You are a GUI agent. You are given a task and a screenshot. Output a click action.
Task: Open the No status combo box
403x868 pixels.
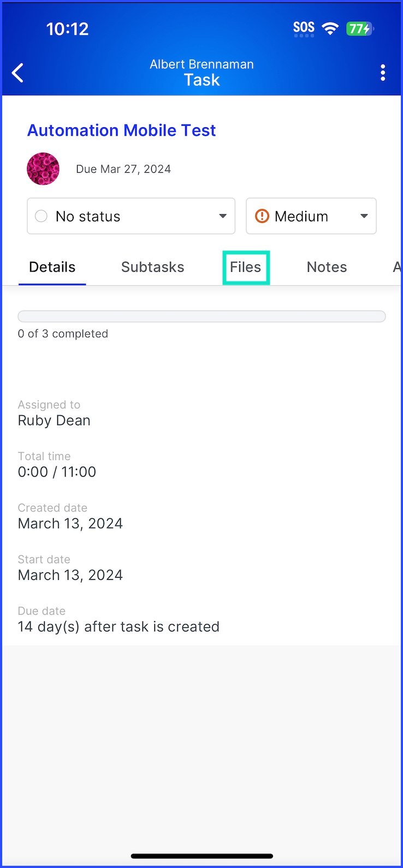tap(131, 216)
